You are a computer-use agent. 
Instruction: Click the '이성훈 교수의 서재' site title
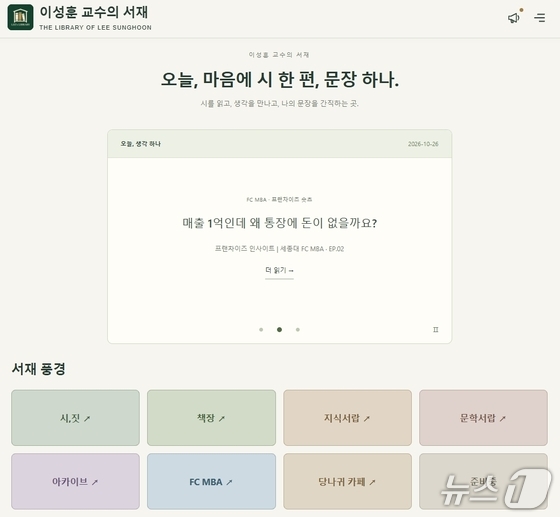pos(94,12)
